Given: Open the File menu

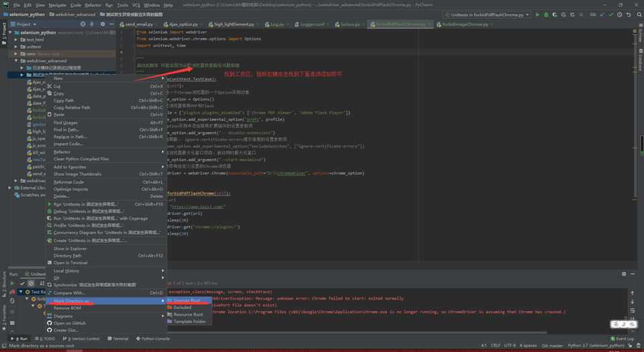Looking at the screenshot, I should [x=16, y=5].
